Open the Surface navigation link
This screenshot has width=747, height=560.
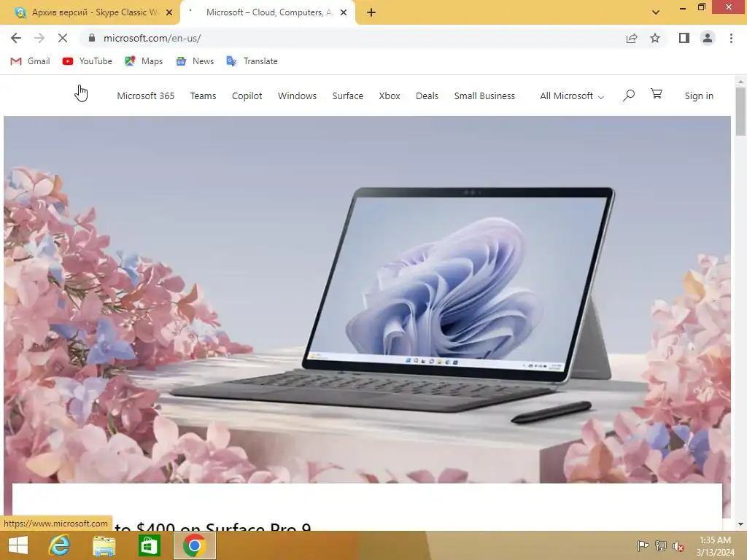pos(348,96)
